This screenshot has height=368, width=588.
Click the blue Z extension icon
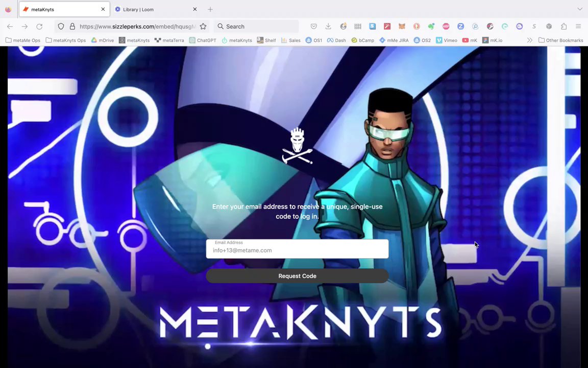460,26
